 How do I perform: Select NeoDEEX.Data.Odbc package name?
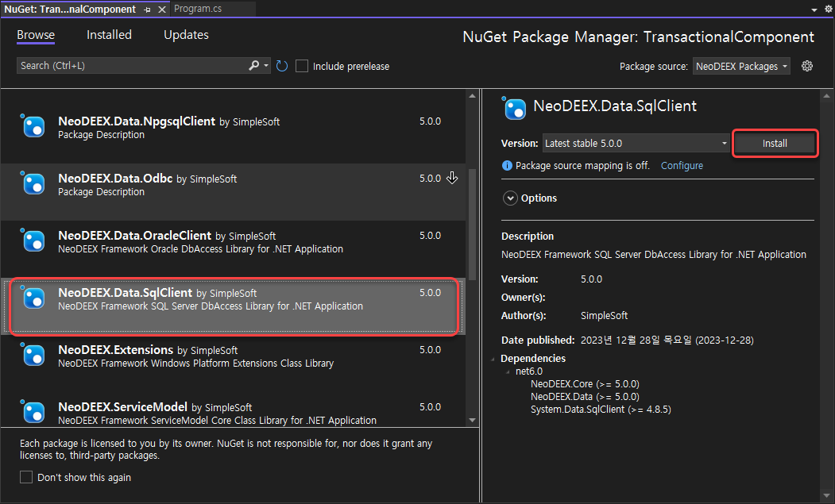coord(115,178)
